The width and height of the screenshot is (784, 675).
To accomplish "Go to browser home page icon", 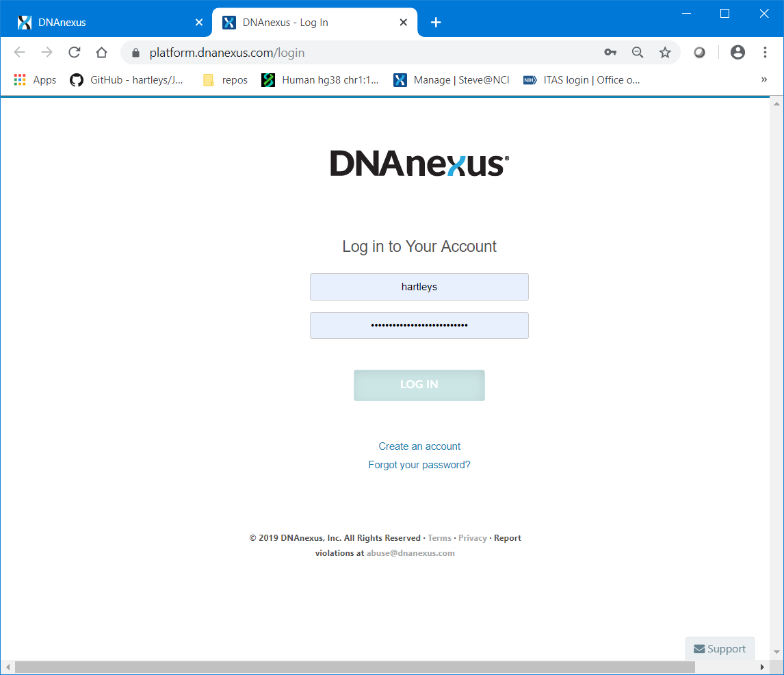I will coord(101,53).
